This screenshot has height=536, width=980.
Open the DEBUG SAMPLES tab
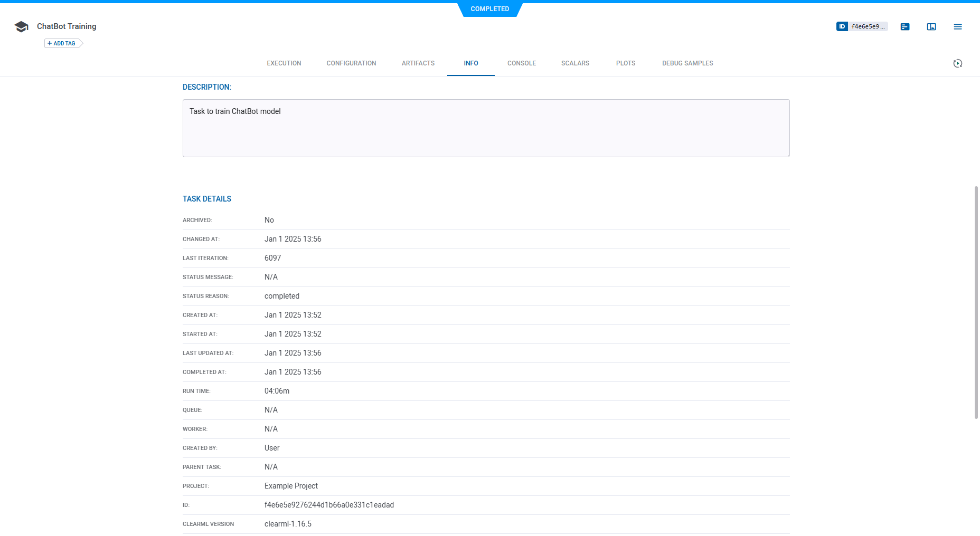tap(687, 63)
